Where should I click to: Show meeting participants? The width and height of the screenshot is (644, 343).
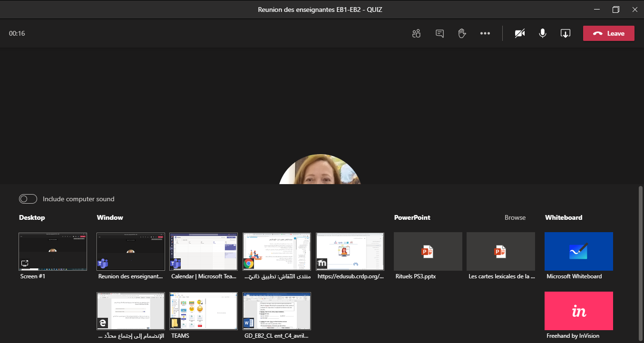(x=417, y=33)
